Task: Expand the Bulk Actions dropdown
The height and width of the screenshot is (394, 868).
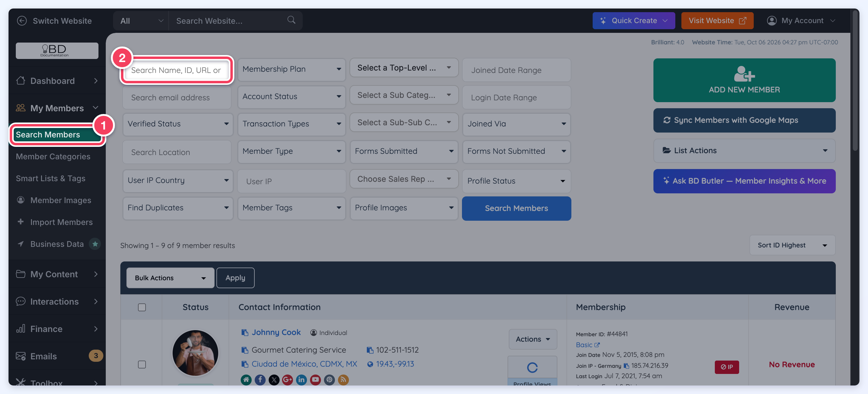Action: tap(170, 278)
